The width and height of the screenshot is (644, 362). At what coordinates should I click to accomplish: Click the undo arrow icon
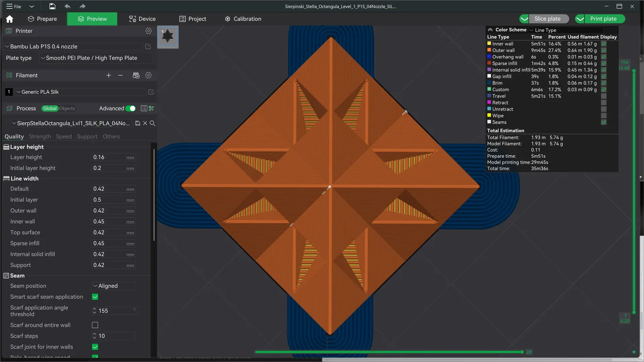(x=67, y=6)
